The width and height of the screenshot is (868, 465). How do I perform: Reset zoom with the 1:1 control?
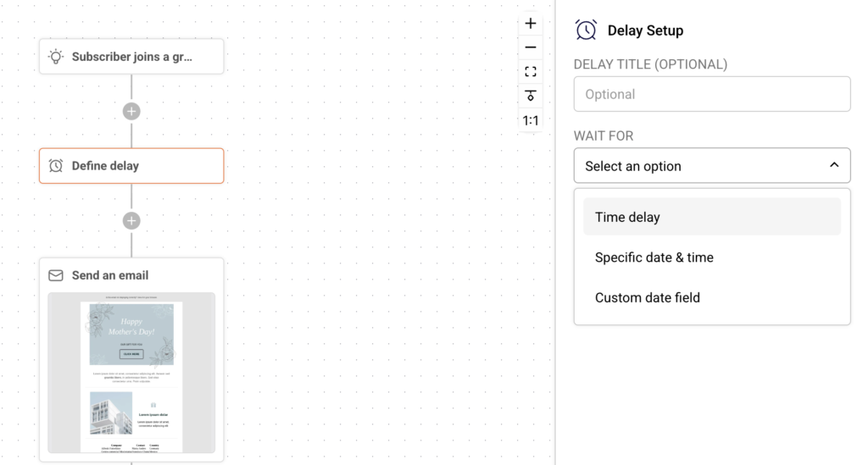531,120
